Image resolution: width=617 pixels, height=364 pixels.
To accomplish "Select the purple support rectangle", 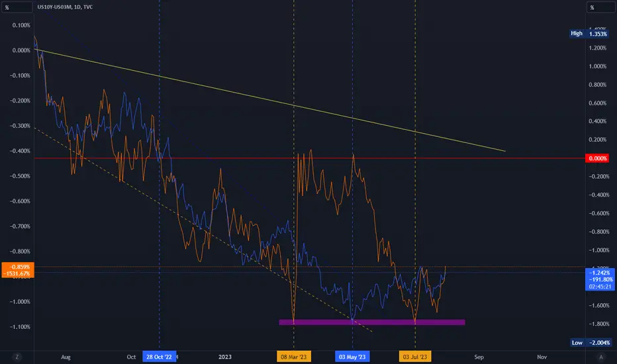I will pos(372,322).
